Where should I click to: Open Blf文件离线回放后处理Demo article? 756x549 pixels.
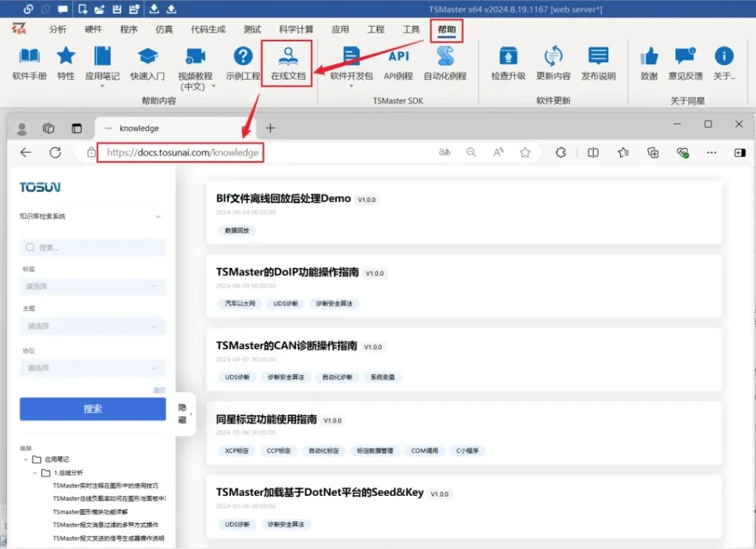[283, 199]
